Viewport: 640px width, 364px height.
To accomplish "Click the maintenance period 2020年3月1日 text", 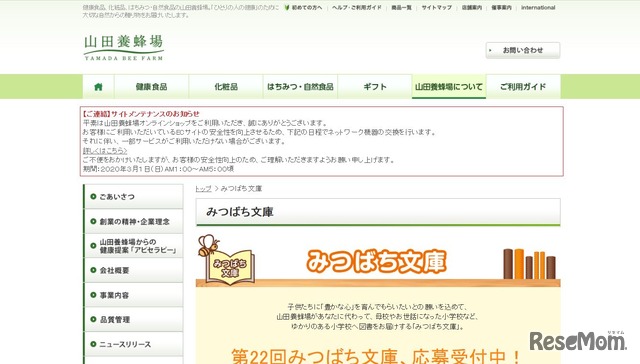I will coord(158,169).
